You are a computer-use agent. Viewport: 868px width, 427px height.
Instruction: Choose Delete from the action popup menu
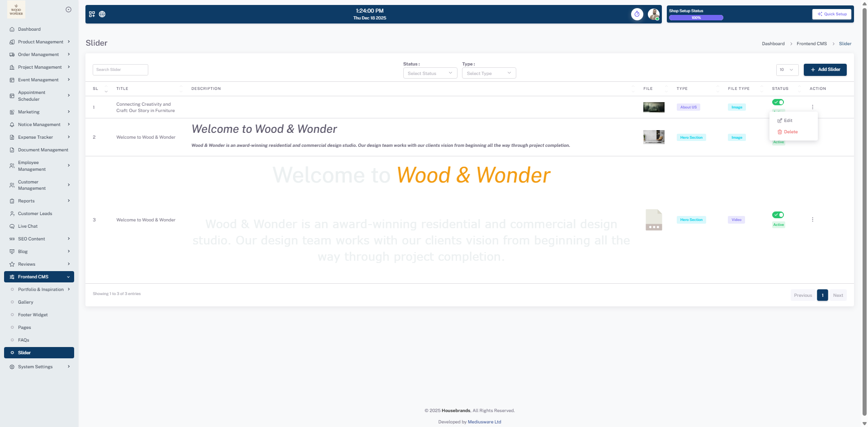(790, 132)
